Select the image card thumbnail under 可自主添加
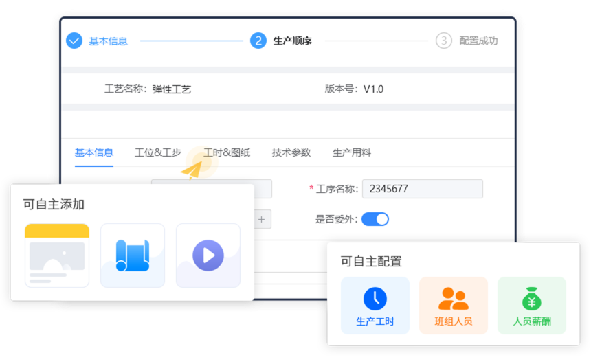 coord(57,255)
